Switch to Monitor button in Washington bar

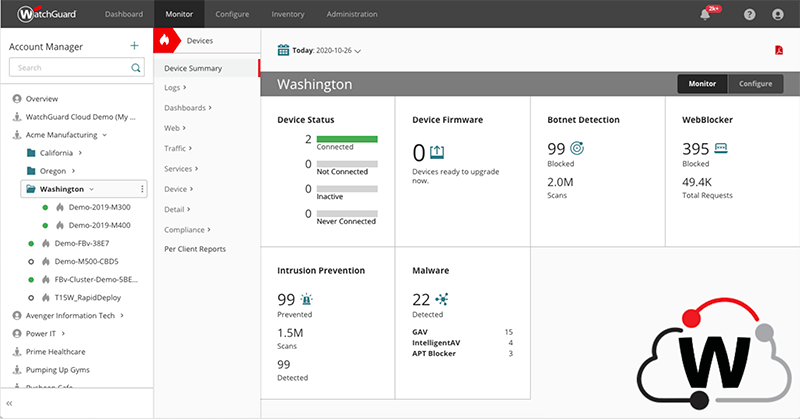702,84
